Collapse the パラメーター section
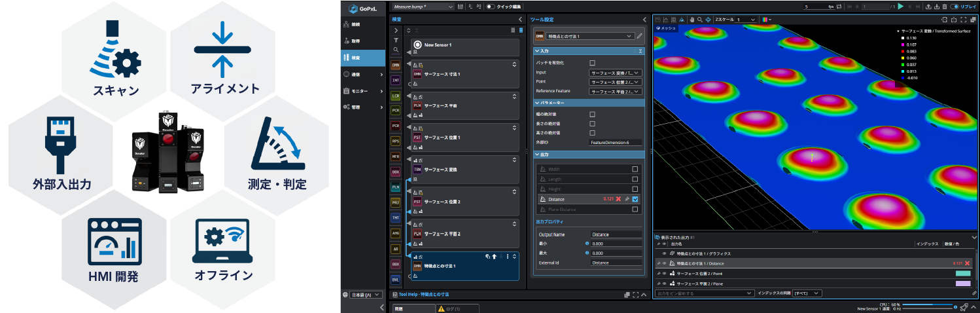The height and width of the screenshot is (313, 980). pyautogui.click(x=538, y=103)
